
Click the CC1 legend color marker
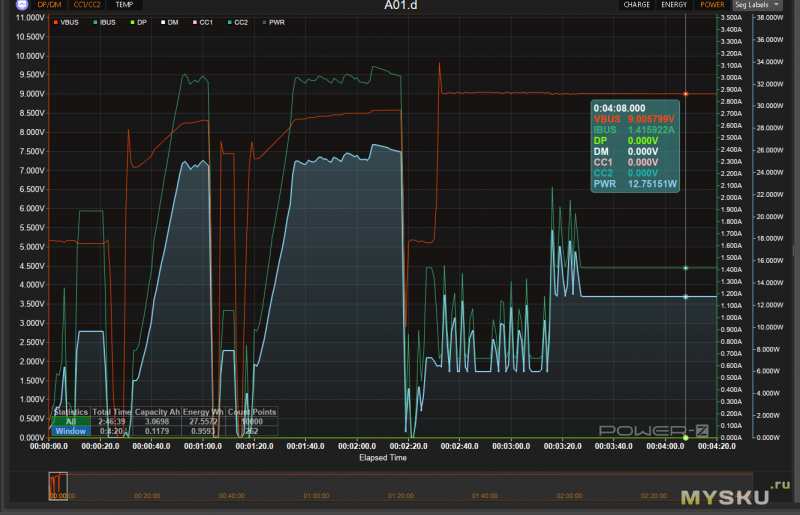click(195, 22)
